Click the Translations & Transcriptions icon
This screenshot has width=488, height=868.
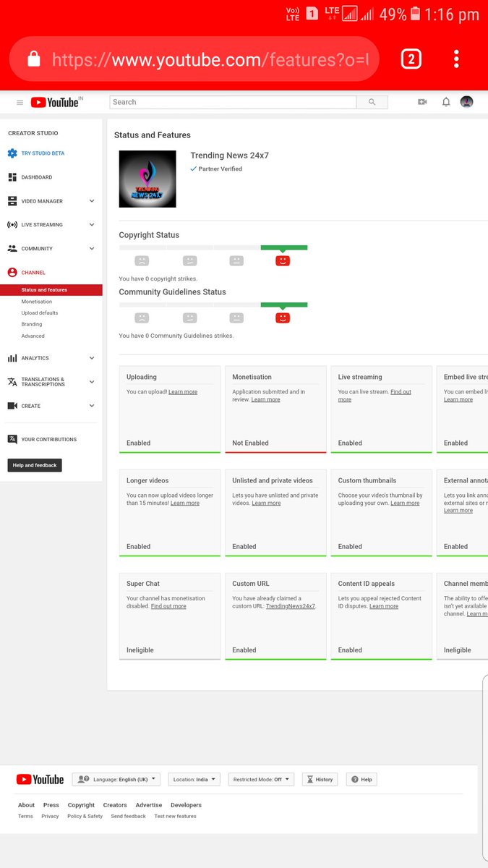tap(12, 382)
